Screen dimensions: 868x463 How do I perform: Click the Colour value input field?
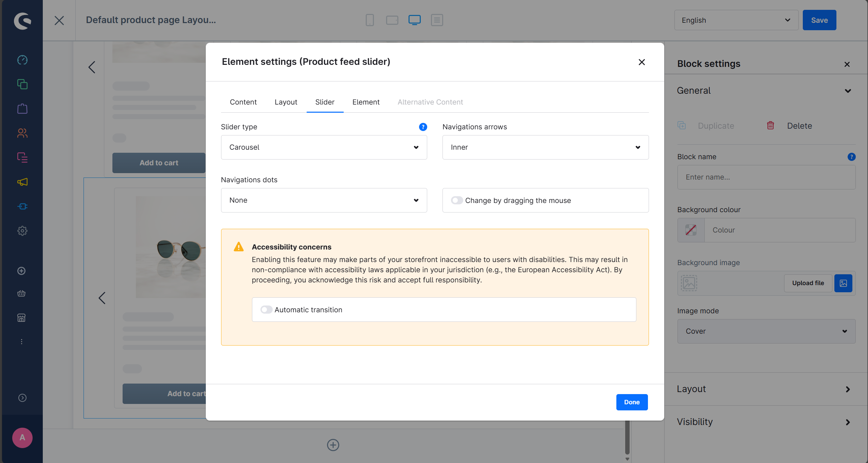[780, 230]
